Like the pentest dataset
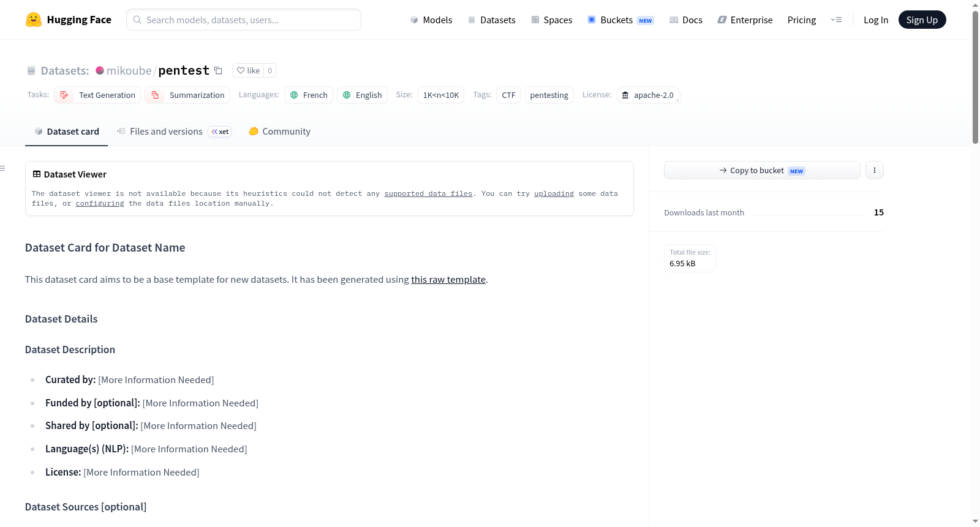980x527 pixels. click(249, 70)
